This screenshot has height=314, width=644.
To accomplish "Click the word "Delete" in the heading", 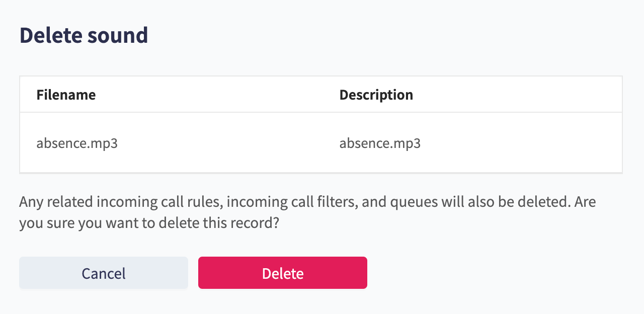I will coord(50,35).
